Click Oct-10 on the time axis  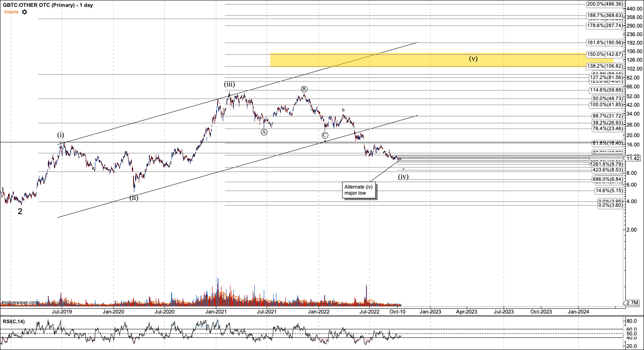(397, 312)
